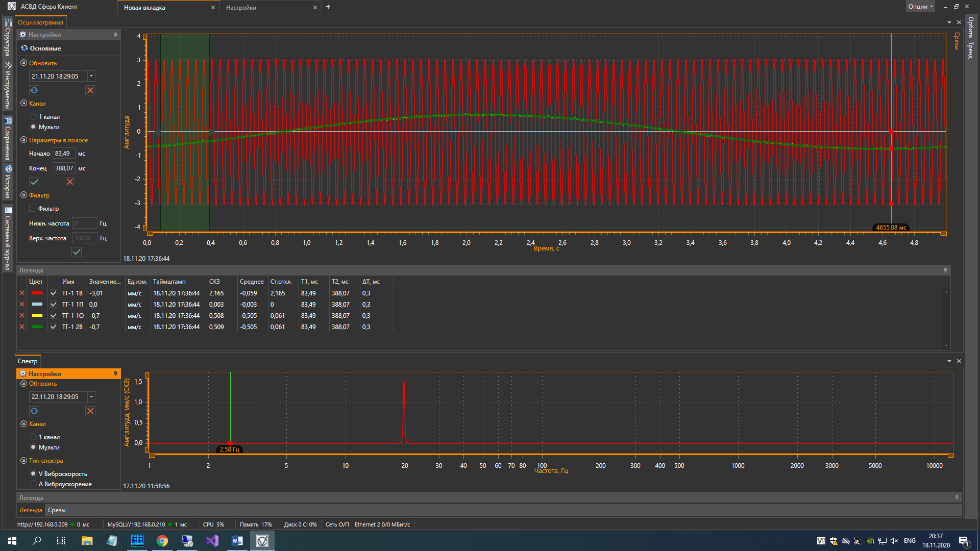The height and width of the screenshot is (551, 980).
Task: Pin the oscillogram Настройки panel
Action: pos(115,35)
